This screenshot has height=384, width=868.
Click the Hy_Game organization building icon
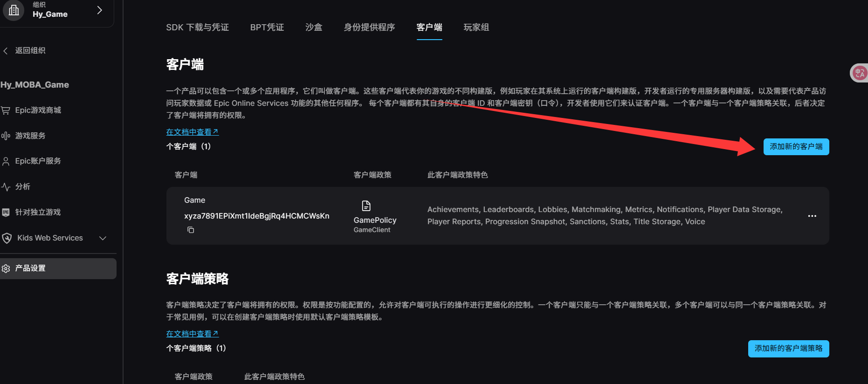pos(14,10)
